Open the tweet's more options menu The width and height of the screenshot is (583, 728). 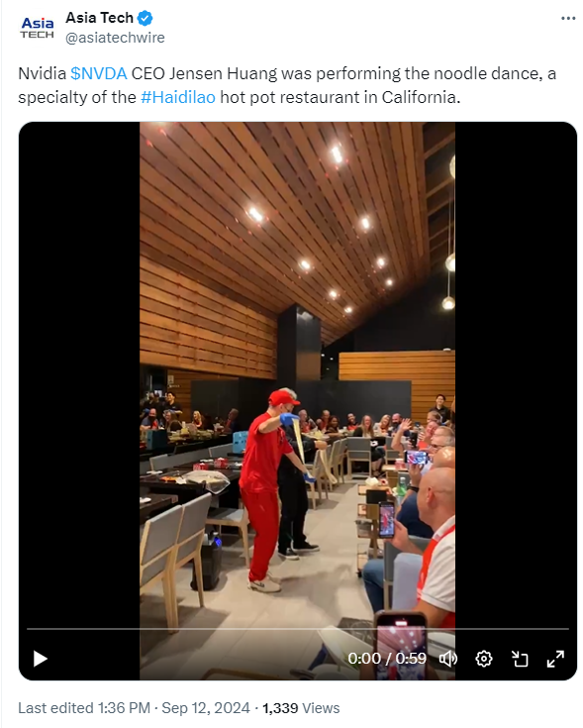tap(568, 18)
